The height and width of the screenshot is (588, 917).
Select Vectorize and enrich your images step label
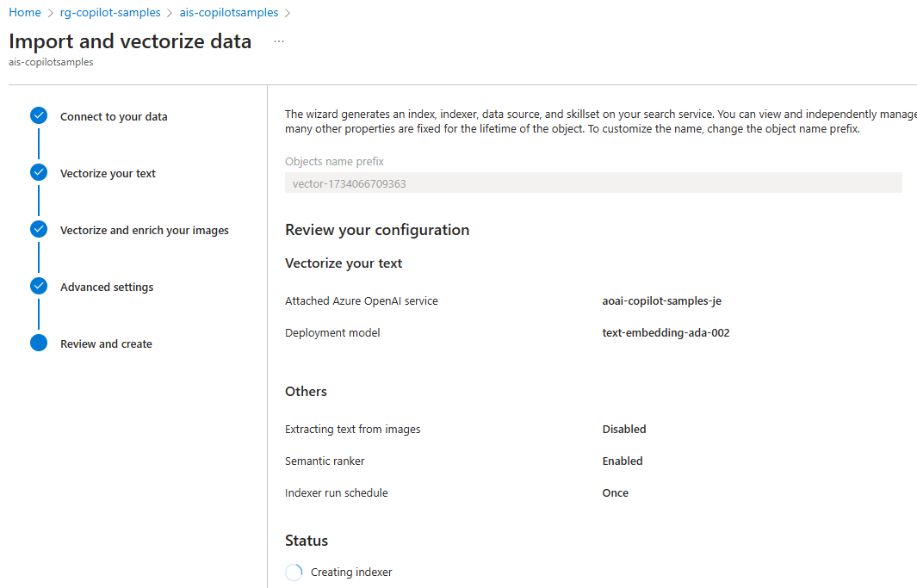pyautogui.click(x=145, y=230)
